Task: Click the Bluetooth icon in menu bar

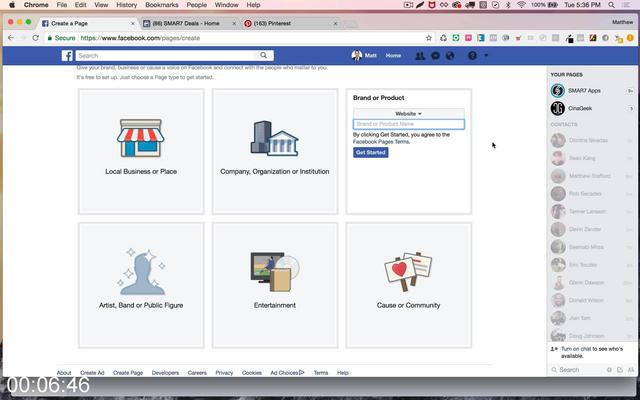Action: tap(508, 5)
